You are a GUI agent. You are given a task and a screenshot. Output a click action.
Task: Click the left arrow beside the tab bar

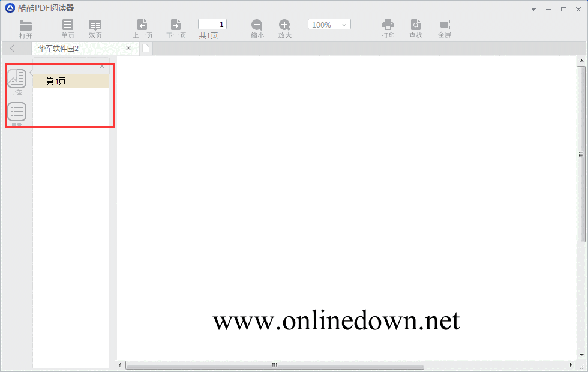point(13,49)
